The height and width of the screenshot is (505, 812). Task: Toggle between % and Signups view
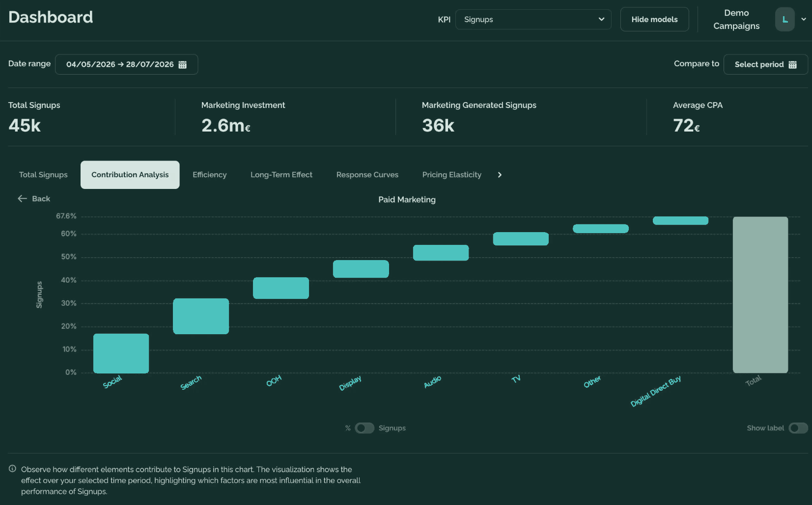click(364, 428)
